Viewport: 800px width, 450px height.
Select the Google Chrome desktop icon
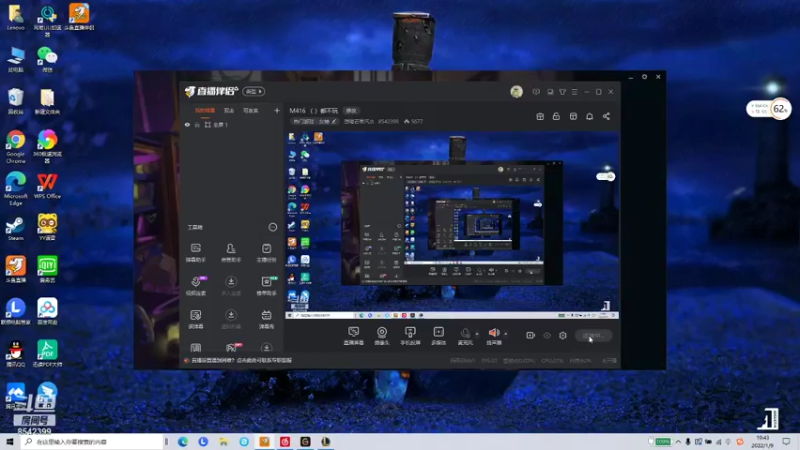tap(16, 146)
